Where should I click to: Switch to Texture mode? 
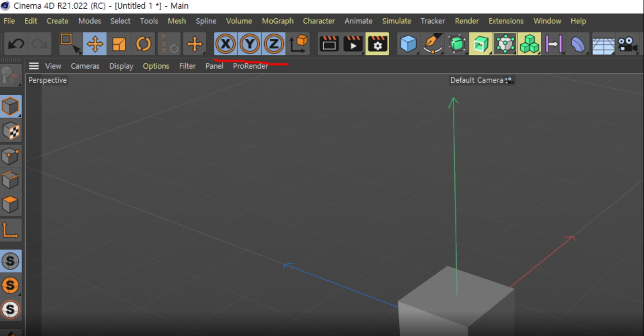click(x=11, y=131)
